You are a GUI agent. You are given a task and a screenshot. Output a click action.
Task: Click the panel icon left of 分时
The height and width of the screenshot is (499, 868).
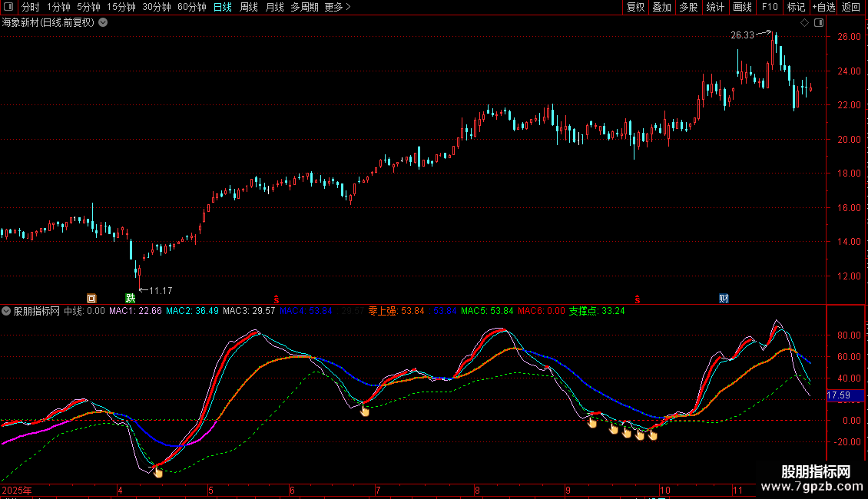[8, 8]
